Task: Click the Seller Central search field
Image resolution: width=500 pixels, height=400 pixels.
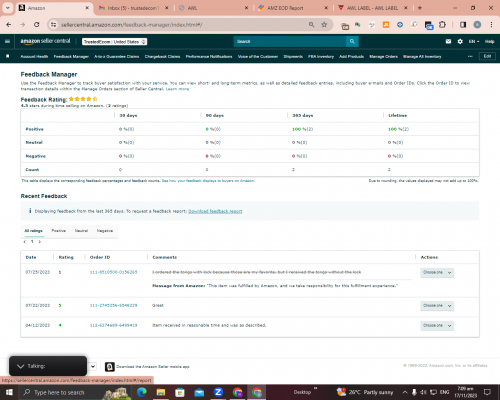Action: (290, 41)
